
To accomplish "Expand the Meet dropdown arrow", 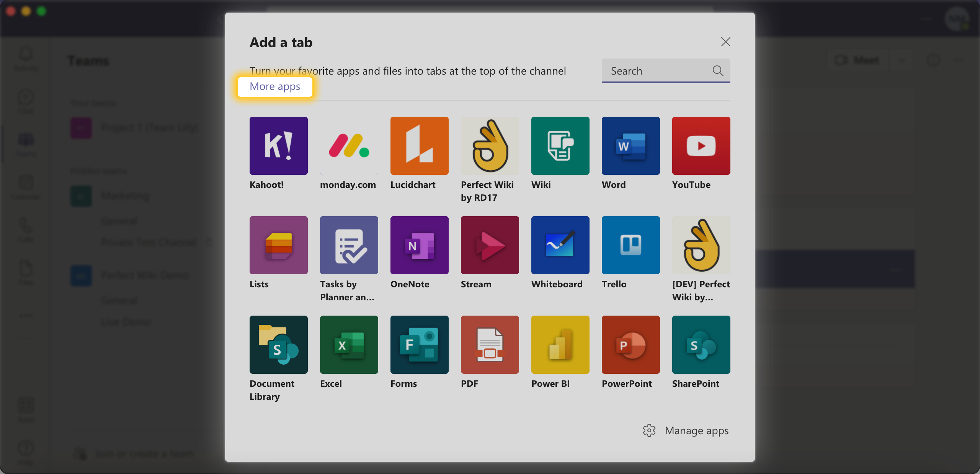I will click(x=902, y=60).
